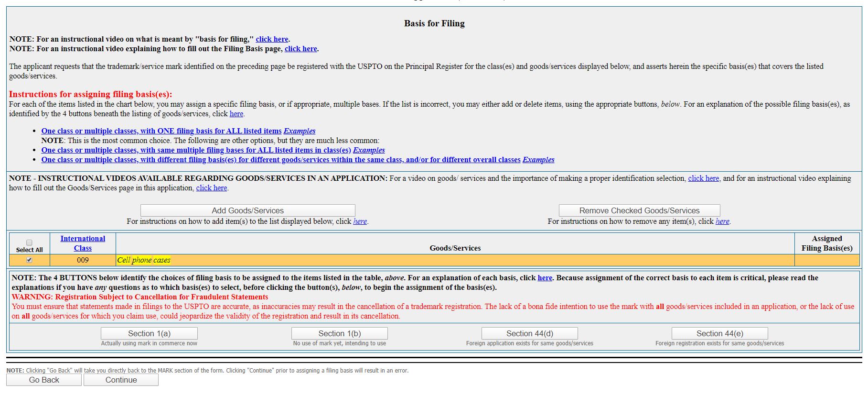
Task: Open 'here' link explaining each basis in NOTE
Action: 545,278
